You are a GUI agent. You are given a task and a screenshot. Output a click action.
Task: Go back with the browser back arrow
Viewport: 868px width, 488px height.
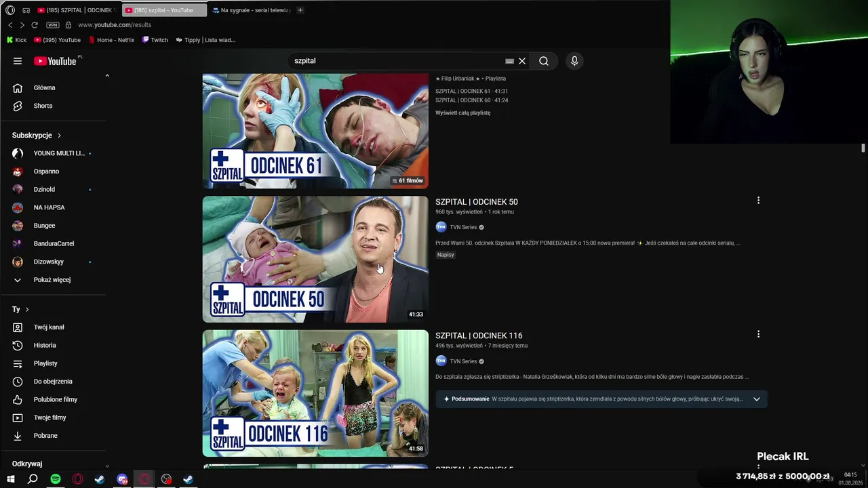coord(10,25)
